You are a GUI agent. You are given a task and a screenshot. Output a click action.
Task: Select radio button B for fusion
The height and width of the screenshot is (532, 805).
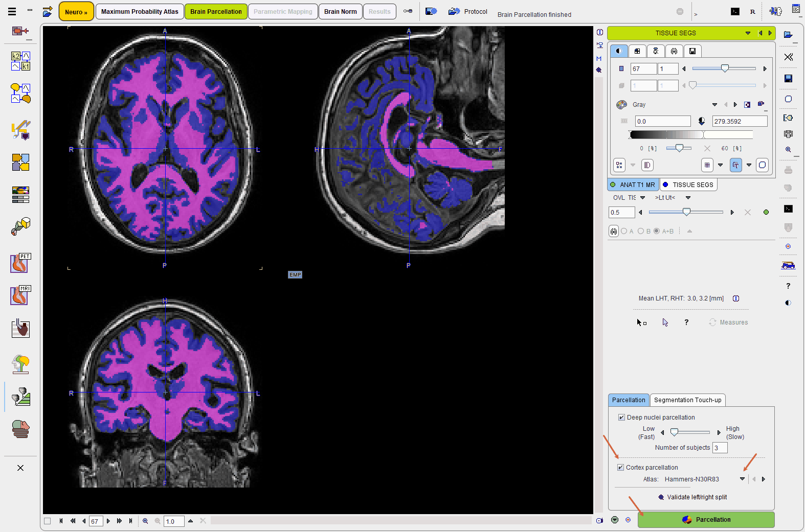tap(640, 231)
